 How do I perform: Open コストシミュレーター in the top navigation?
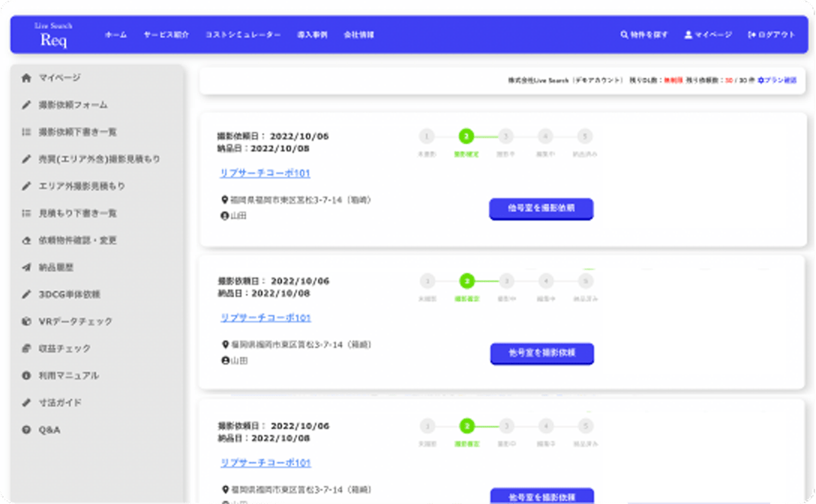[x=243, y=35]
